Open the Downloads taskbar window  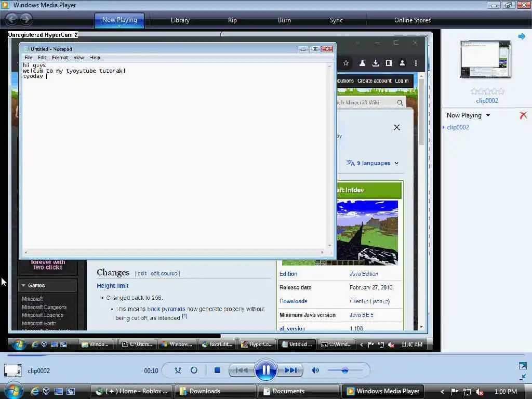pyautogui.click(x=215, y=391)
